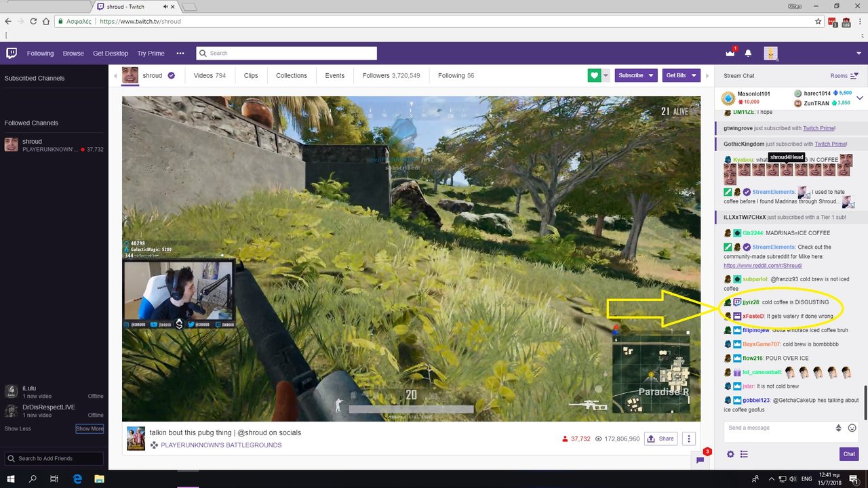Viewport: 868px width, 488px height.
Task: Open the Share button below video
Action: tap(660, 439)
